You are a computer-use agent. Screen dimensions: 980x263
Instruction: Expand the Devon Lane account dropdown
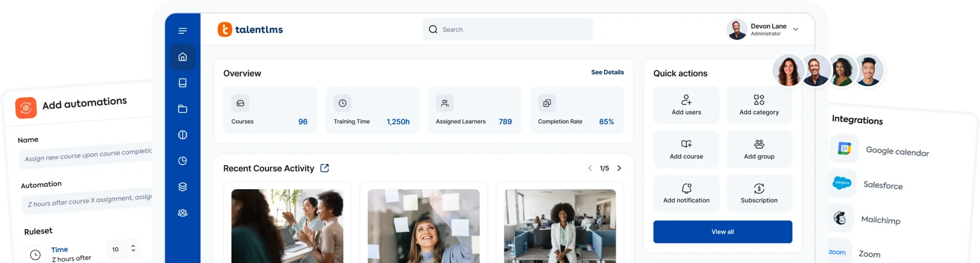[795, 29]
